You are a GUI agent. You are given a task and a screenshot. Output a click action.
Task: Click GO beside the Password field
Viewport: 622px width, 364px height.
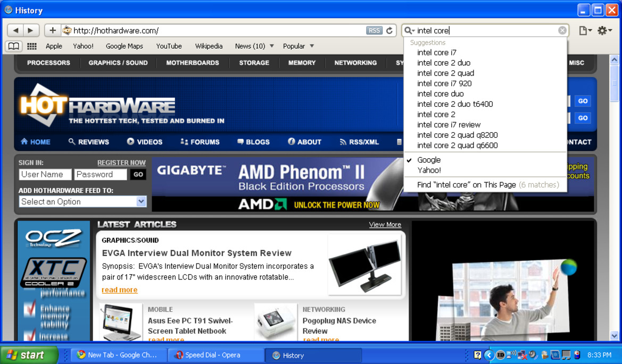click(x=138, y=174)
